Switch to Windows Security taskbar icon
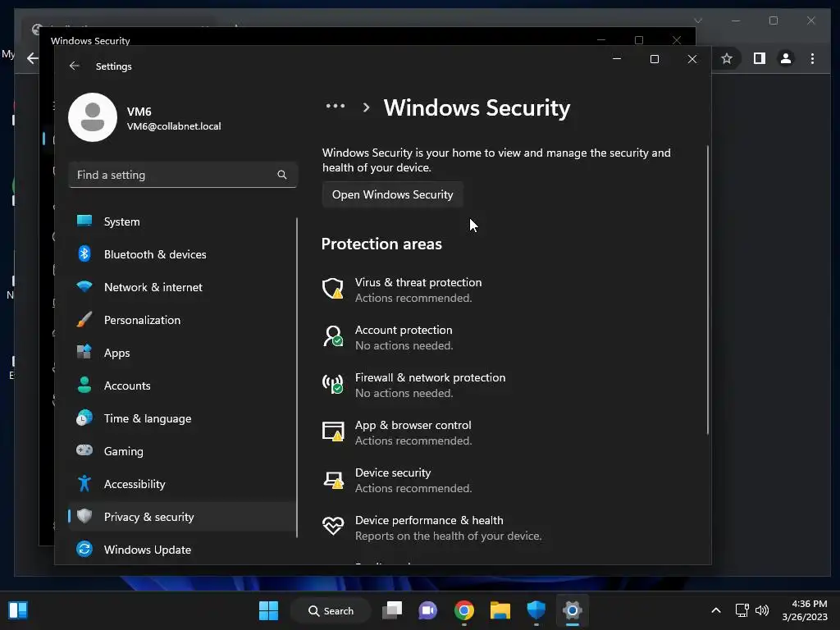This screenshot has width=840, height=630. point(536,610)
